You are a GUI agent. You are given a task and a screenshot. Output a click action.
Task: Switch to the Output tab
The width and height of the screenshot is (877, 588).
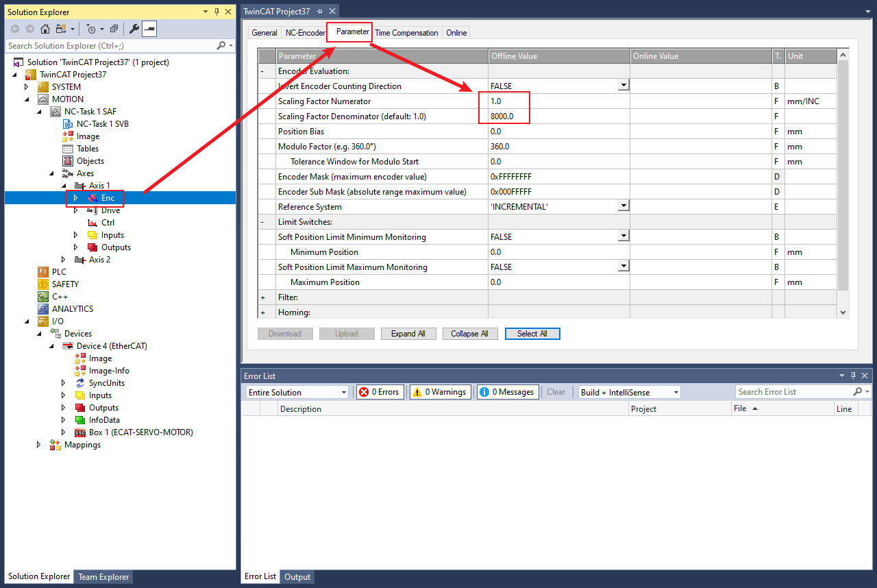click(x=297, y=577)
